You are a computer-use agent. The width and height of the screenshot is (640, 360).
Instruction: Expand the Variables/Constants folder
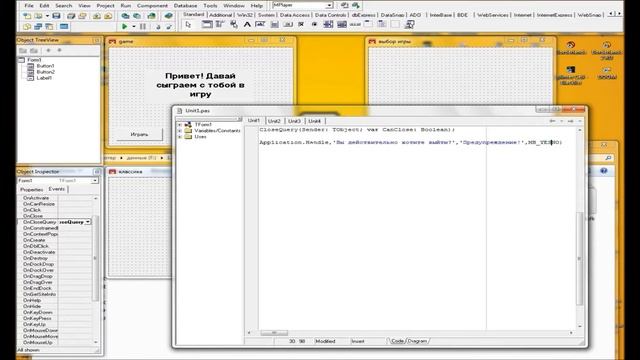[x=180, y=131]
